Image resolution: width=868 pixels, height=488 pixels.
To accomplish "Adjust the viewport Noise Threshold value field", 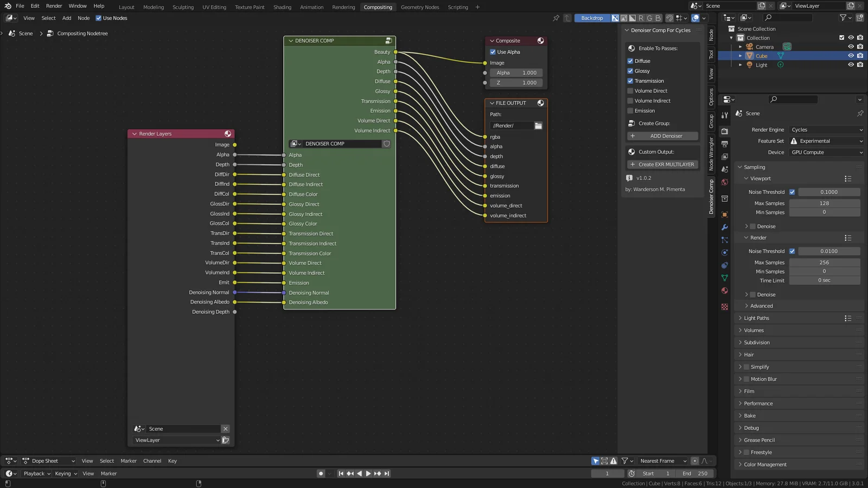I will click(x=830, y=191).
